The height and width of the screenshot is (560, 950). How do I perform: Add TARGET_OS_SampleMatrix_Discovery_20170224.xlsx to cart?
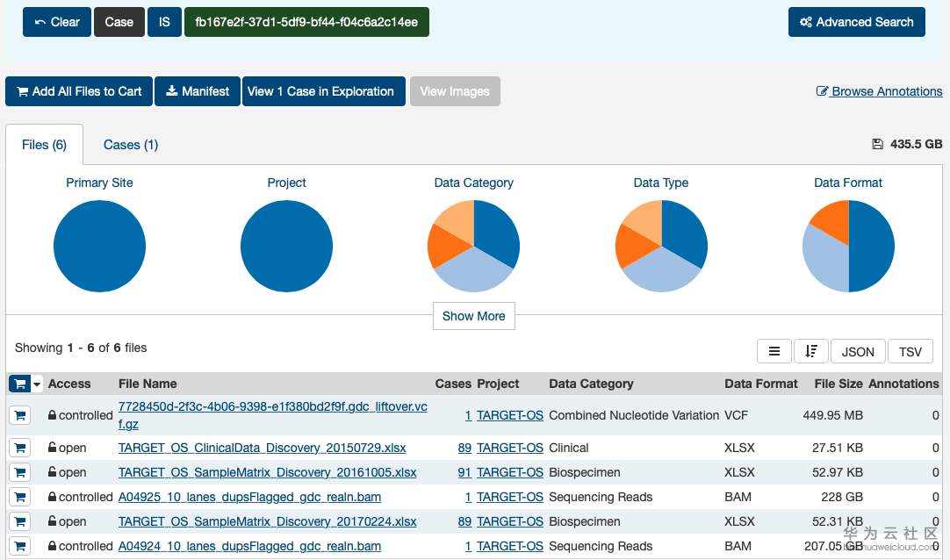coord(20,521)
